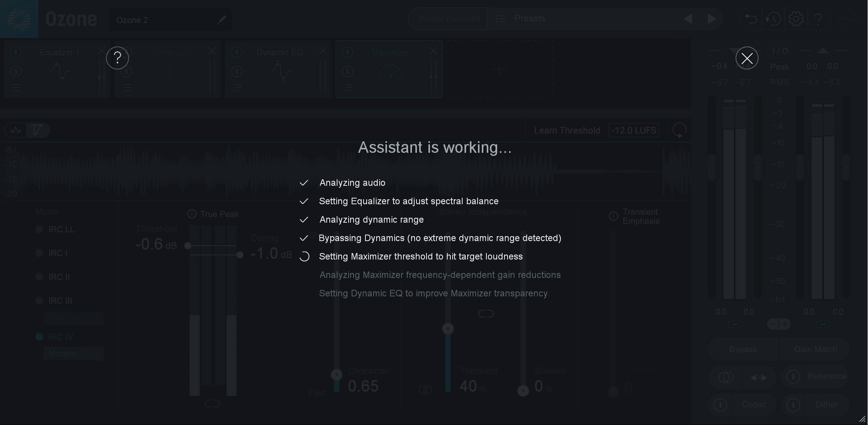Open Maximizer module preset list icon

pos(347,88)
